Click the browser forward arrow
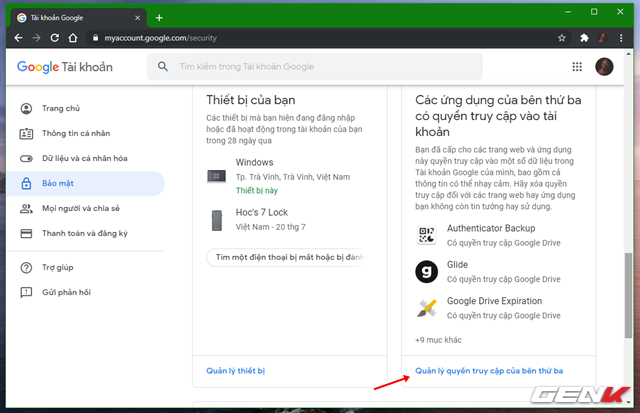Image resolution: width=640 pixels, height=413 pixels. pos(36,38)
